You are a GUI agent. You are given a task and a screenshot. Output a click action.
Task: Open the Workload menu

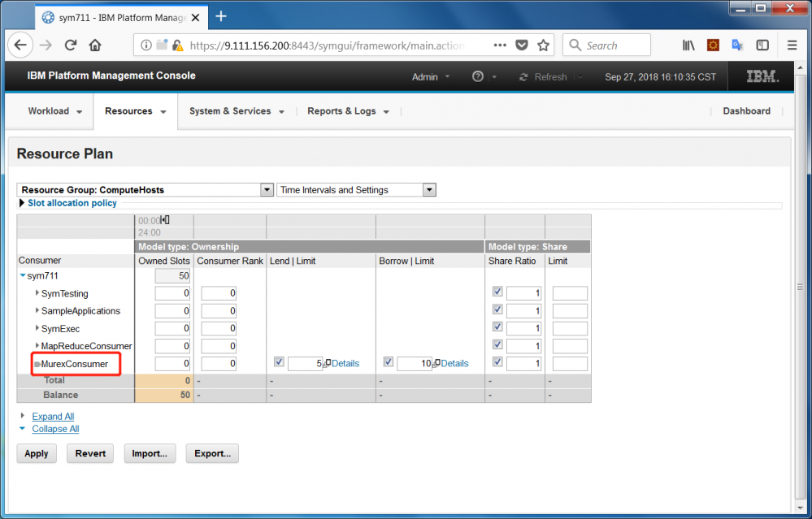(x=55, y=111)
